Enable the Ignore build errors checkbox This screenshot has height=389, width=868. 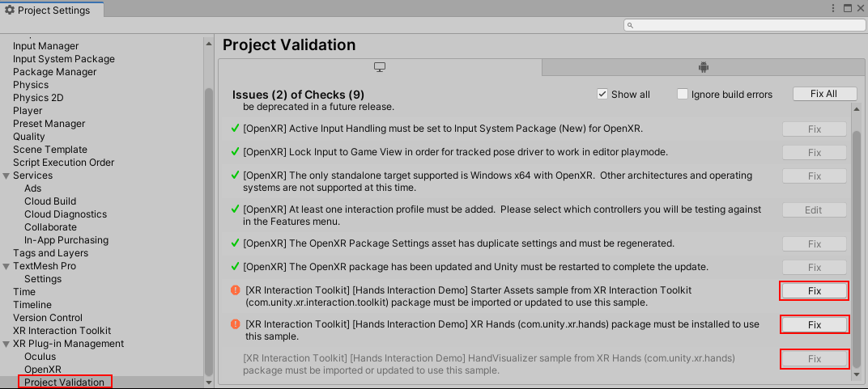(x=682, y=94)
